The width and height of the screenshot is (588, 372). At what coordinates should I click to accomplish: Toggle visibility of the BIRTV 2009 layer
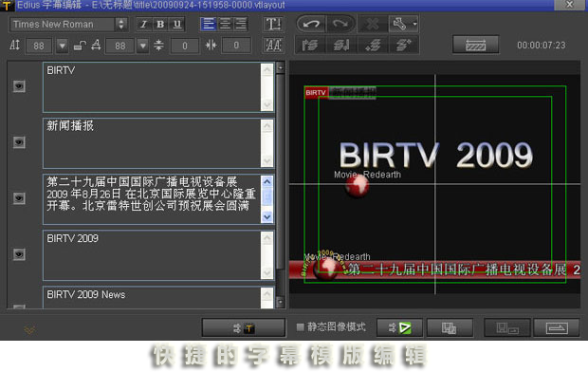[19, 254]
